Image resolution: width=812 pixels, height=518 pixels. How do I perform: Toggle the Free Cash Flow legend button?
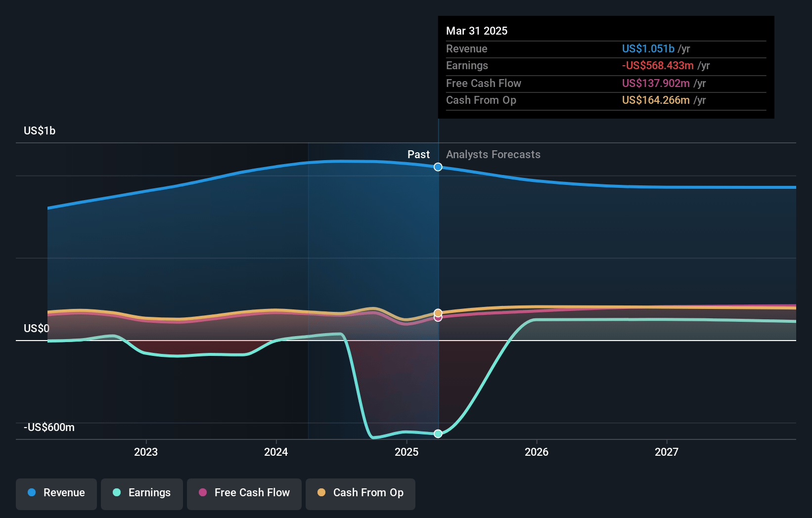click(x=244, y=494)
